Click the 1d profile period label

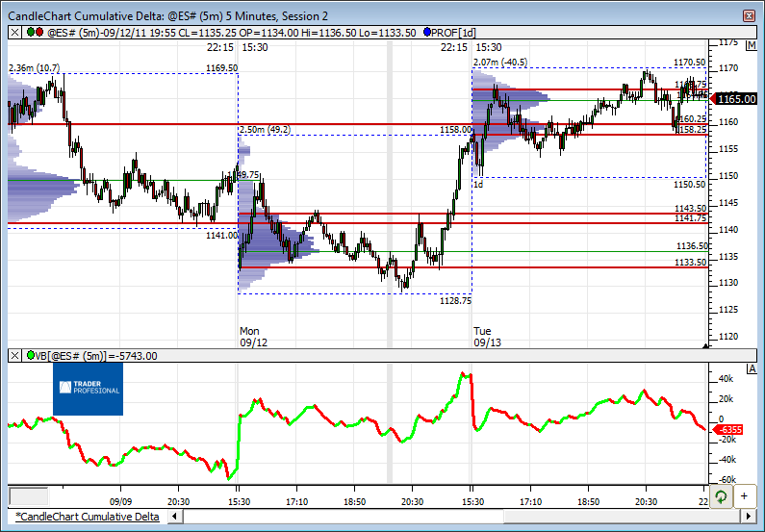(478, 185)
